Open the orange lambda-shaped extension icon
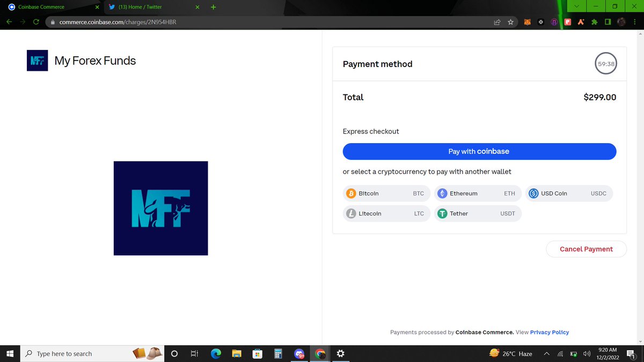This screenshot has width=644, height=362. click(581, 22)
